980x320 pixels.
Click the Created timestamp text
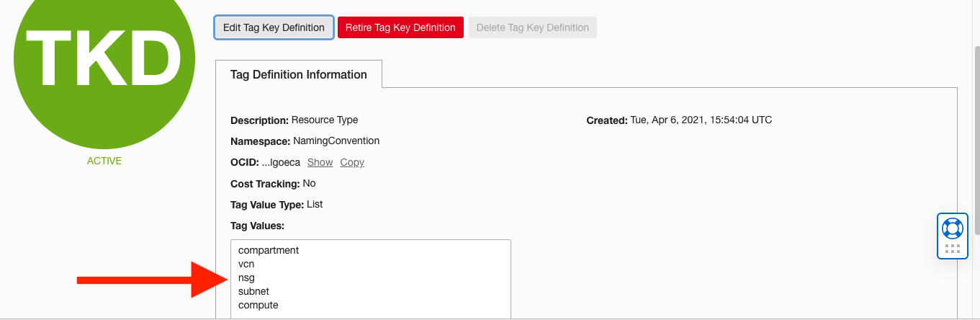701,120
